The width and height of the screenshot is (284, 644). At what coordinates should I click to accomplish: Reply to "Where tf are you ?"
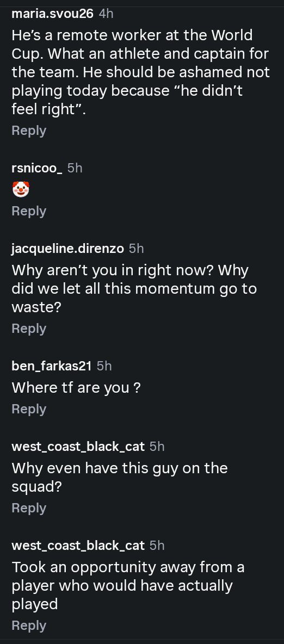click(x=29, y=409)
